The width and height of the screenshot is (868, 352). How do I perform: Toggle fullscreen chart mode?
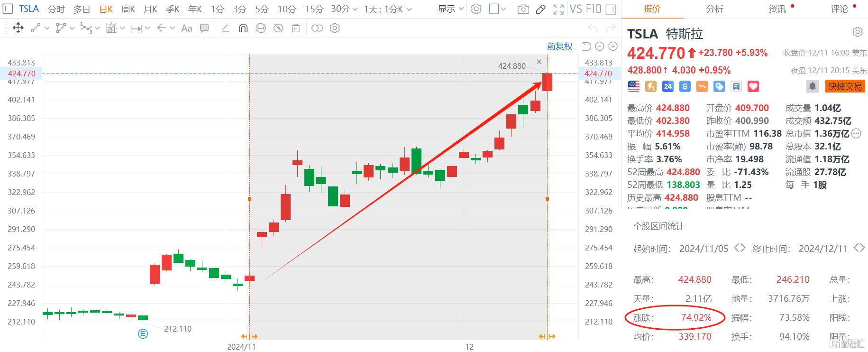[x=559, y=9]
